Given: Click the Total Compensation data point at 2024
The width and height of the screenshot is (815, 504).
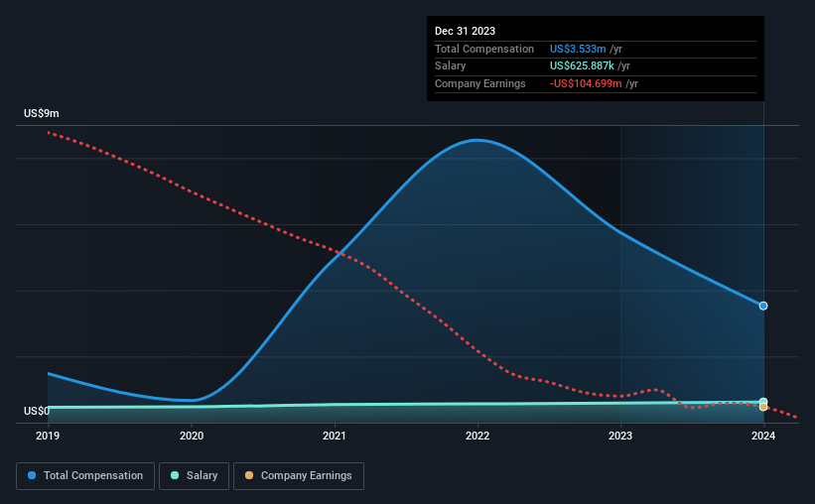Looking at the screenshot, I should pos(763,306).
